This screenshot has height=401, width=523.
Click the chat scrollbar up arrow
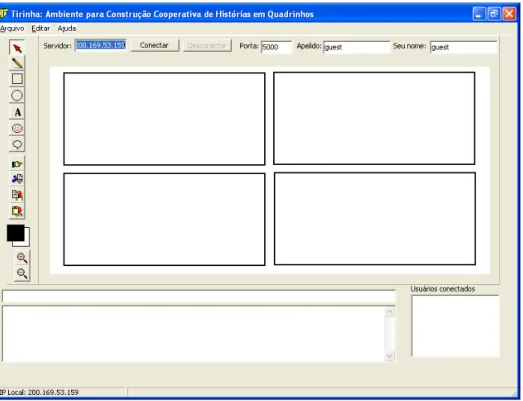coord(389,312)
